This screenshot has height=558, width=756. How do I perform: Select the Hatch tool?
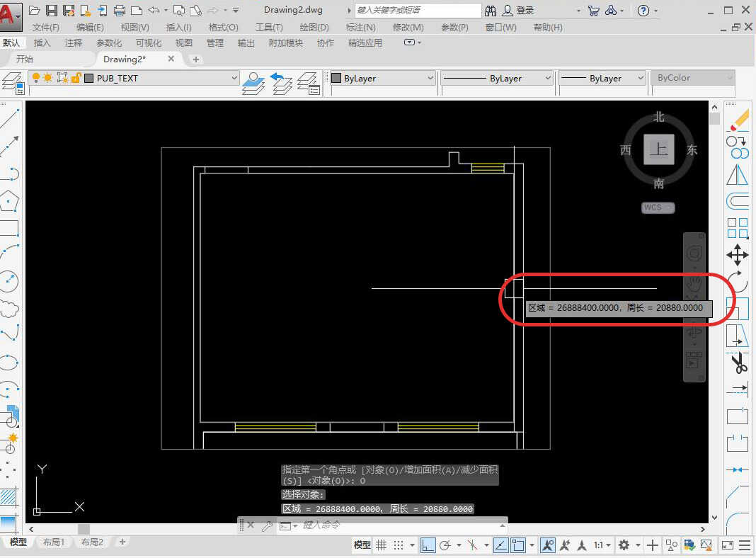click(8, 496)
